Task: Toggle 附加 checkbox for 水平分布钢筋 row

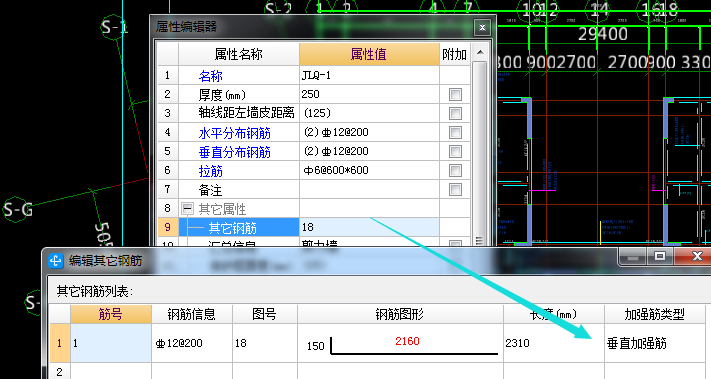Action: point(455,132)
